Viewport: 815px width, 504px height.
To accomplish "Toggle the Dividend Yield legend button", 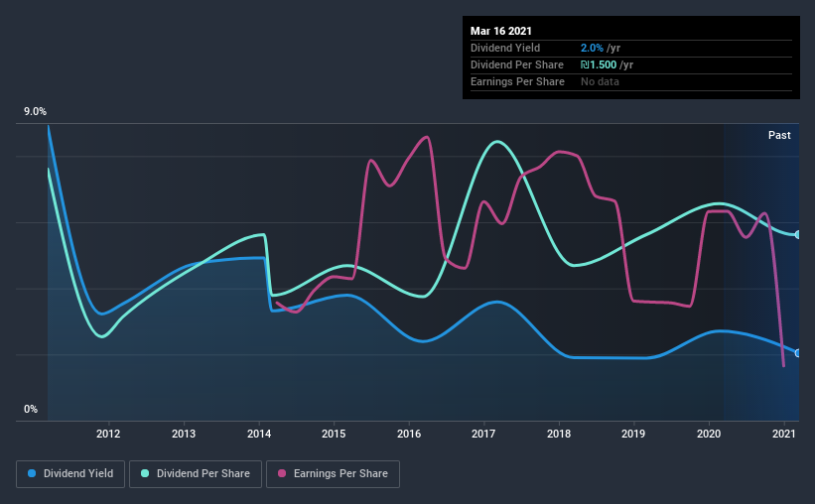I will 70,474.
